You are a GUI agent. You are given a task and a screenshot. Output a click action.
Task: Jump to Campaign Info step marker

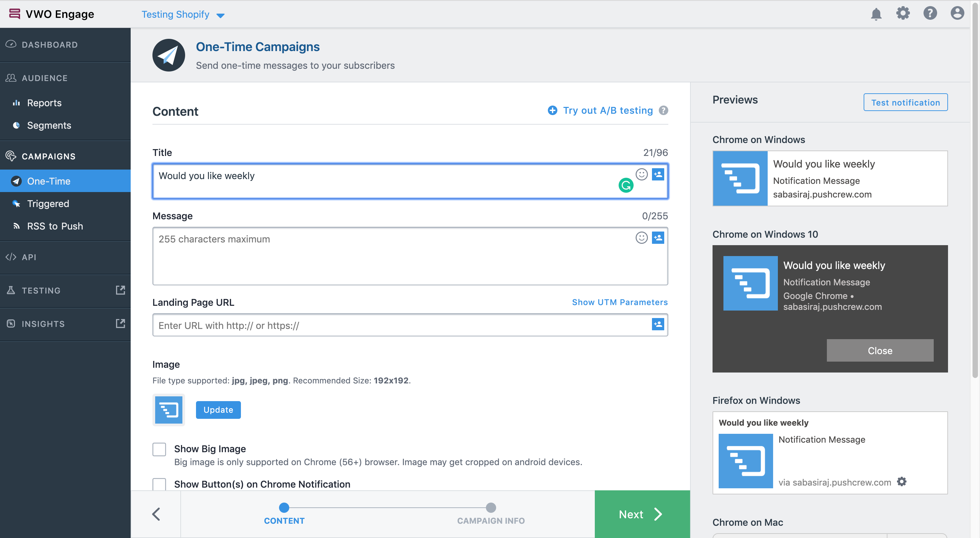[x=491, y=508]
